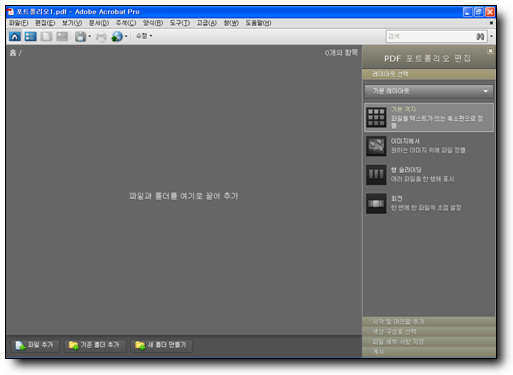Open the Save button dropdown arrow
The height and width of the screenshot is (375, 513).
tap(89, 36)
